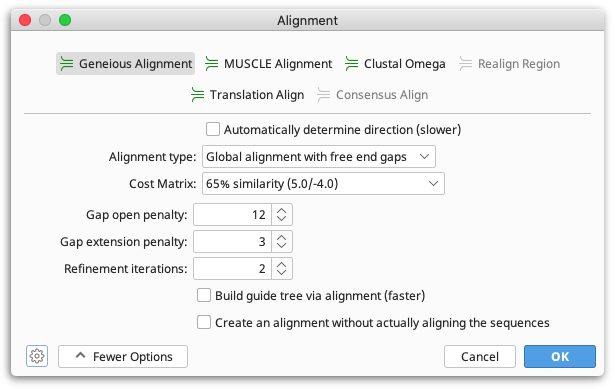
Task: Choose the MUSCLE Alignment icon
Action: click(211, 64)
